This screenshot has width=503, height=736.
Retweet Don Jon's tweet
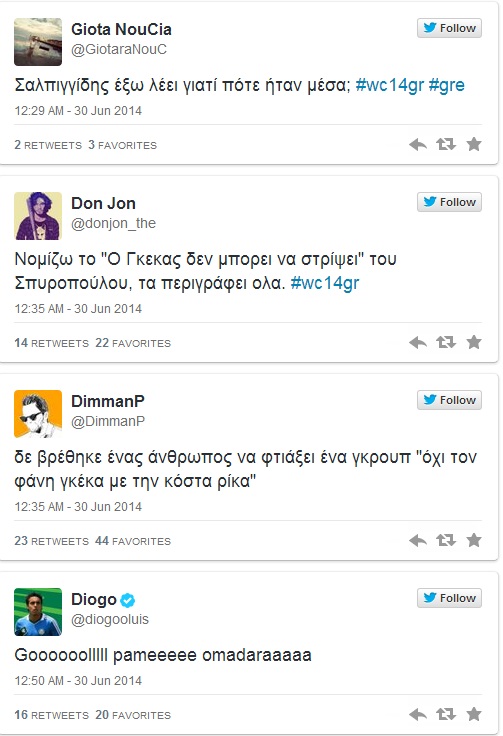click(446, 342)
